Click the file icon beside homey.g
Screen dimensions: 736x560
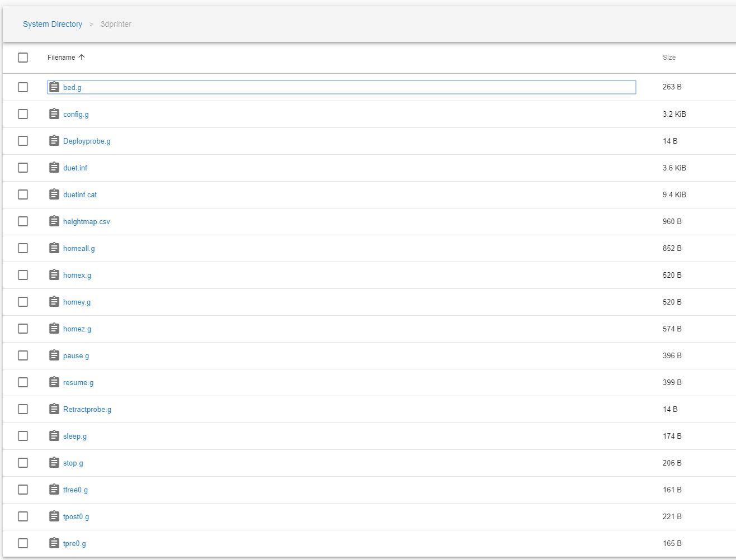point(54,302)
